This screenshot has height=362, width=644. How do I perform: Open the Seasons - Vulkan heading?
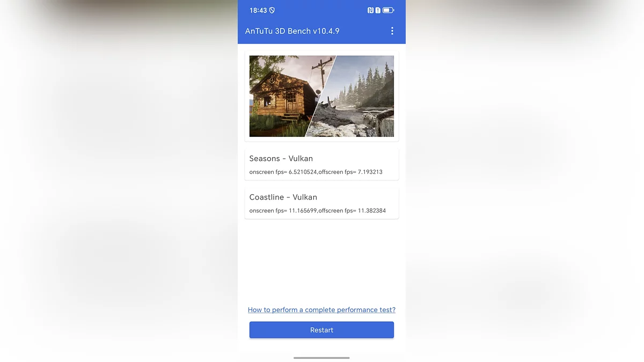click(x=281, y=158)
